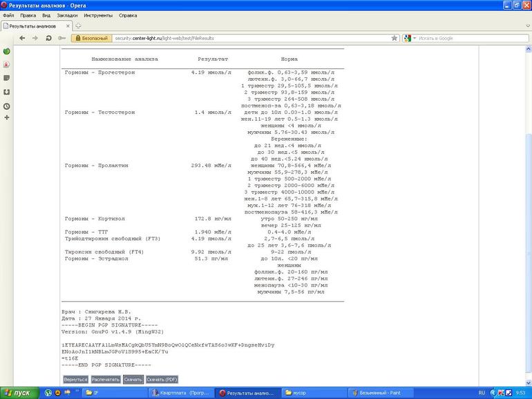This screenshot has width=532, height=399.
Task: Click the 'Гормоны - Прогестерон' row label
Action: pos(99,72)
